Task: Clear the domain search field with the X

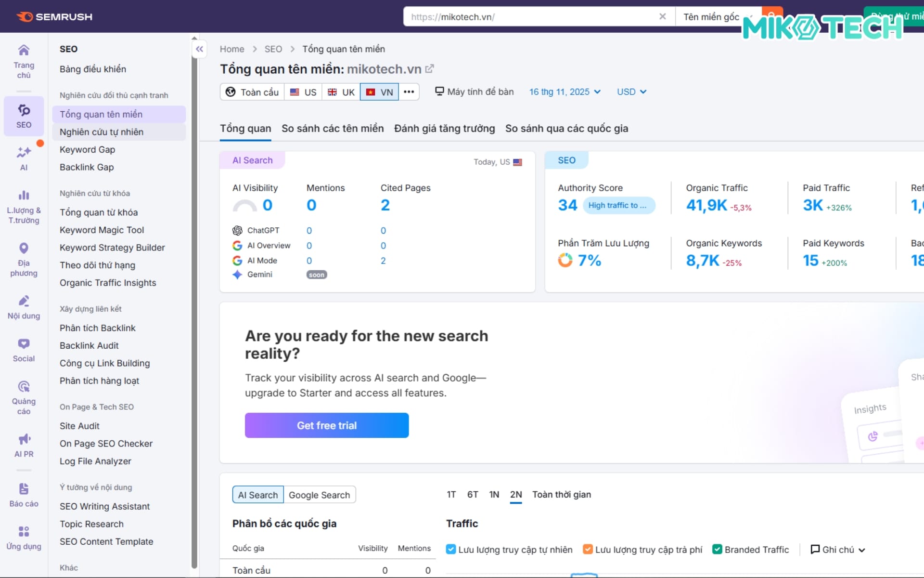Action: click(x=663, y=16)
